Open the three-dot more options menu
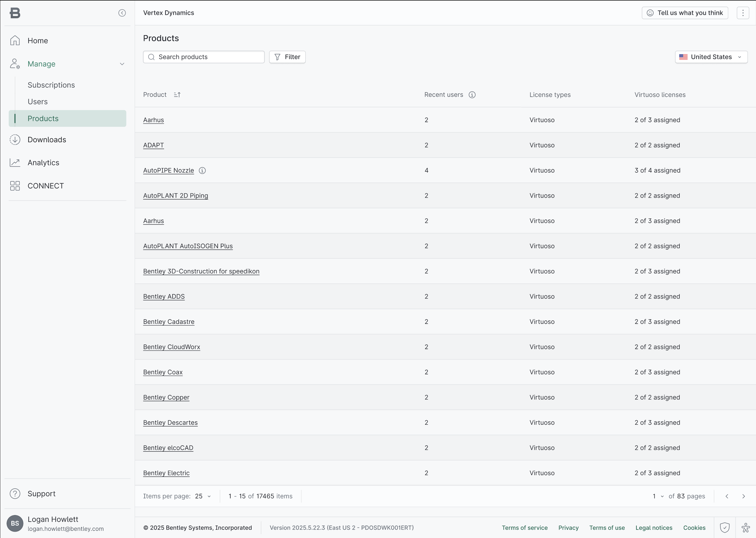756x538 pixels. (743, 13)
